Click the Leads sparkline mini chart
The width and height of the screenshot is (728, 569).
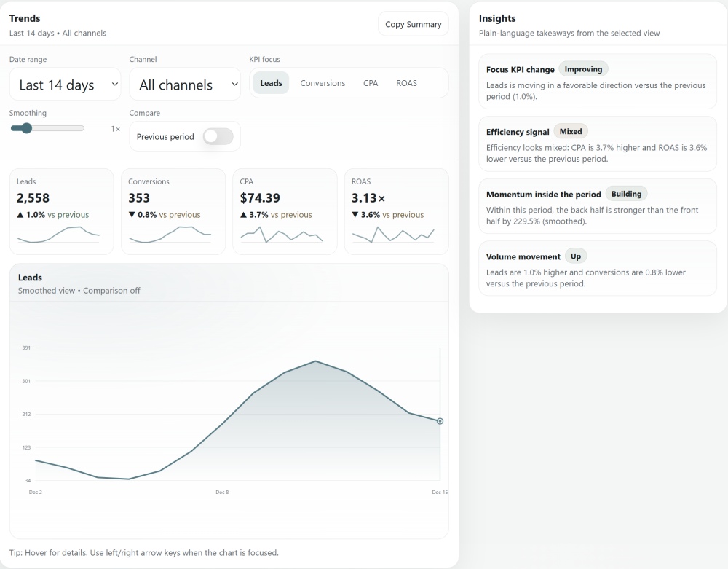[x=61, y=236]
